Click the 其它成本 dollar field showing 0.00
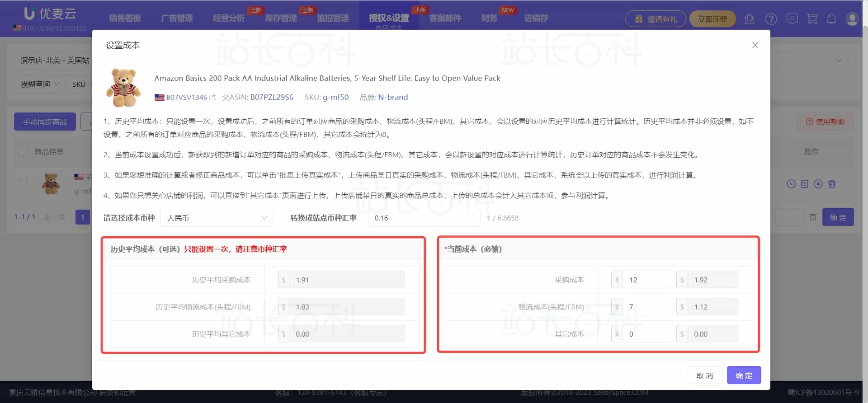 (x=712, y=334)
